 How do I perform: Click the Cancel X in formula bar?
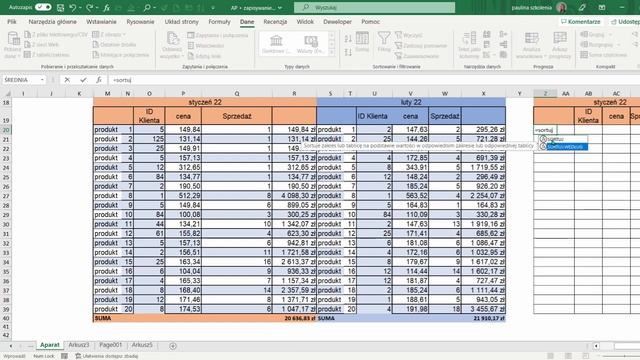67,80
